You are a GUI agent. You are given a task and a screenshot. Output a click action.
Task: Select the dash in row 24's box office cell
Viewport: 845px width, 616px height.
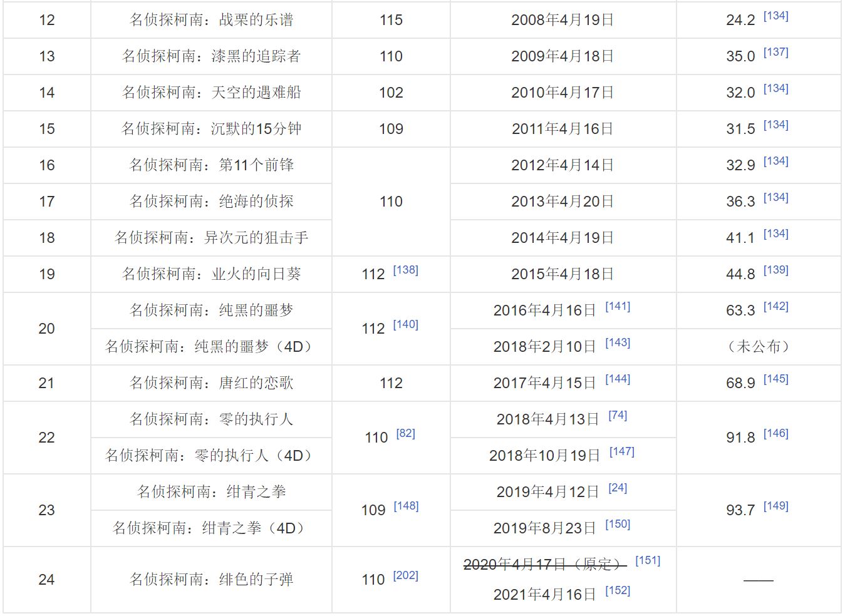[x=758, y=580]
